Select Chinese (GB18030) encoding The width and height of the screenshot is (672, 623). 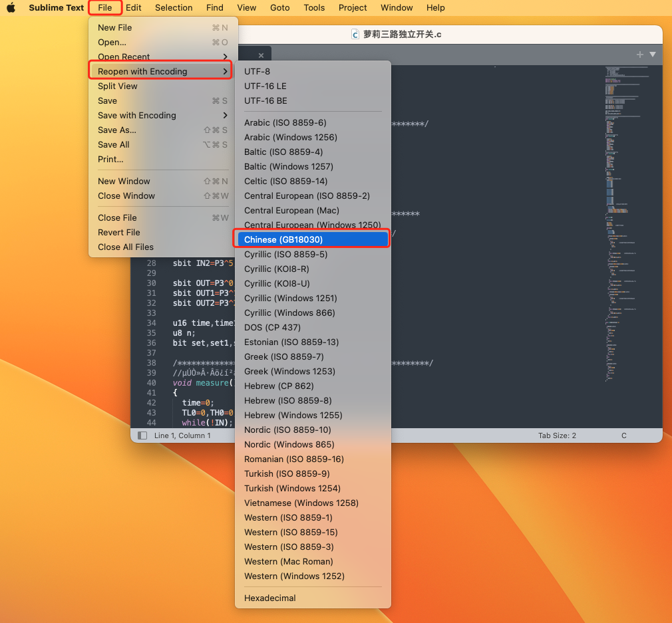313,239
